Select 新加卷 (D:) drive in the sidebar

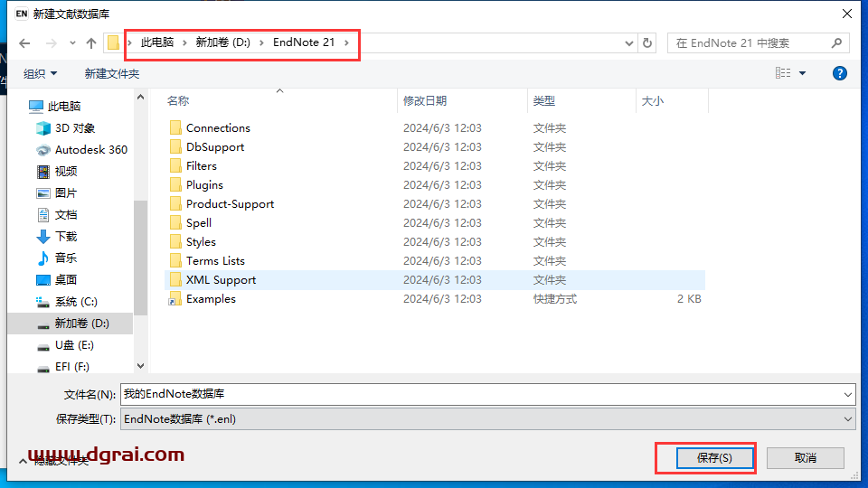pyautogui.click(x=71, y=324)
